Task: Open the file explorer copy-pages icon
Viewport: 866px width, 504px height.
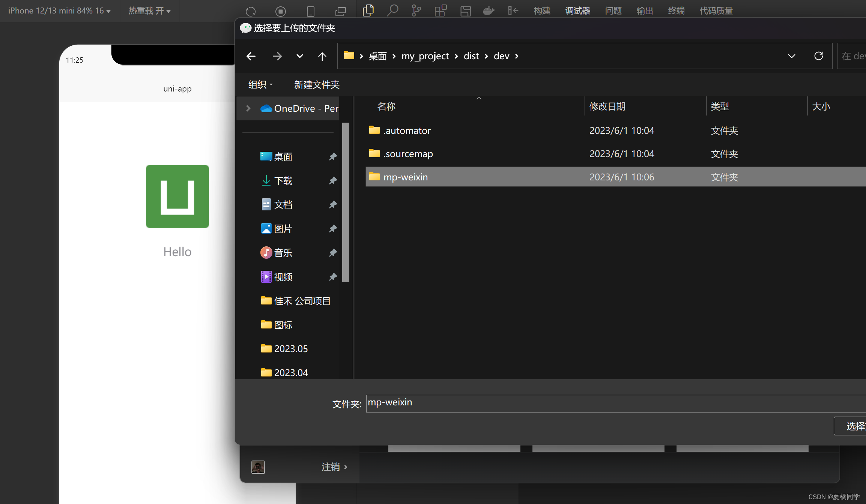Action: click(x=368, y=10)
